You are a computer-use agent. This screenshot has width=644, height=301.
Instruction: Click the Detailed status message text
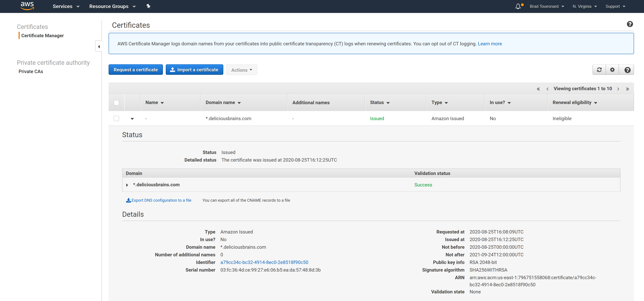coord(279,160)
